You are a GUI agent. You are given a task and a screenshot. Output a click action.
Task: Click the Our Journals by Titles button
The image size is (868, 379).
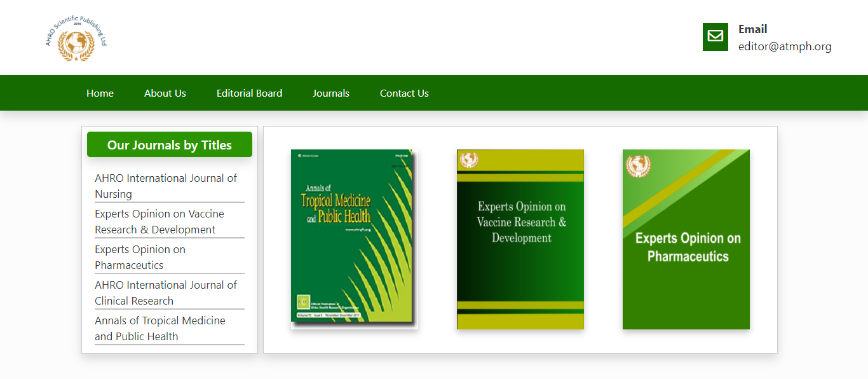[x=170, y=144]
